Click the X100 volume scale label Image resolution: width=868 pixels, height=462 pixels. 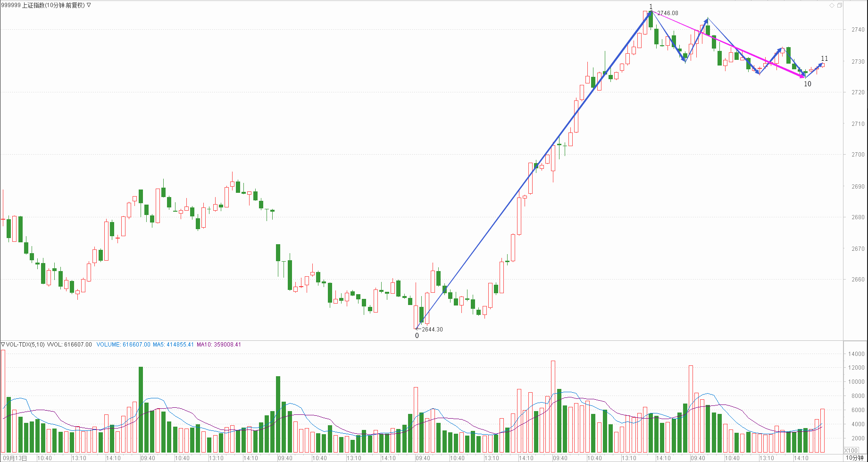tap(851, 451)
